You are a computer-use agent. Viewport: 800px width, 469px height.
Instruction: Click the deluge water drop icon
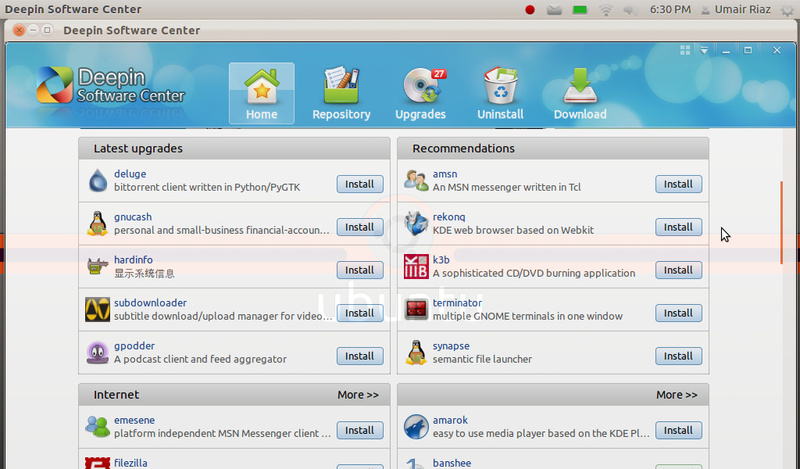pyautogui.click(x=97, y=181)
